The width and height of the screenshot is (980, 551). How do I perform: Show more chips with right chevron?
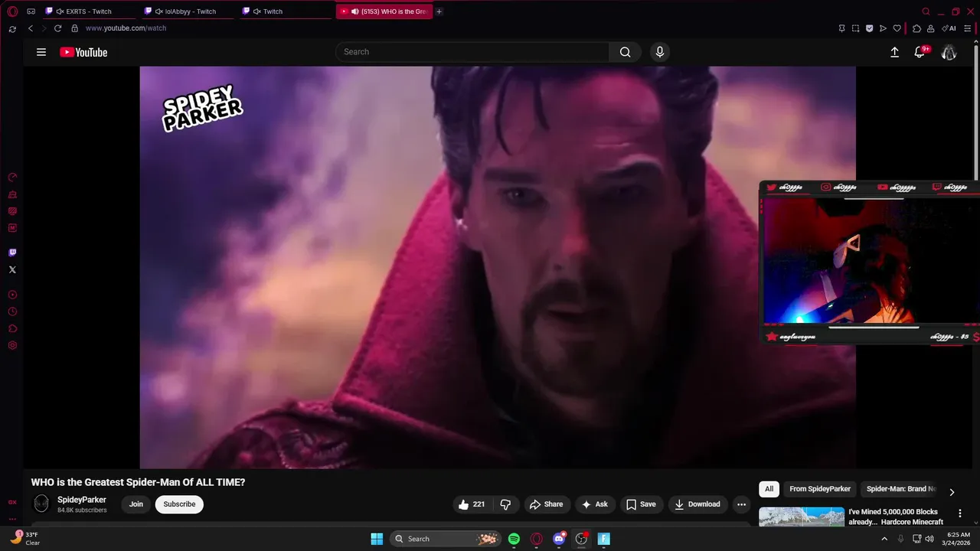952,492
